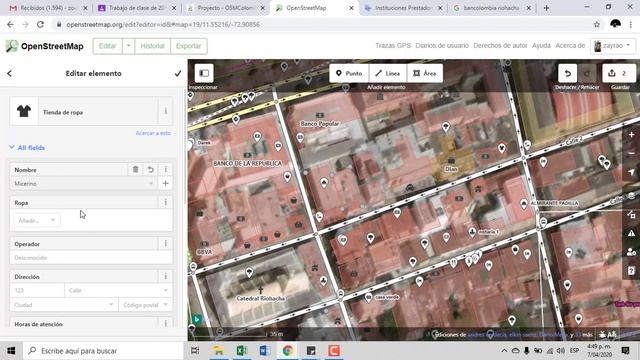This screenshot has height=360, width=640.
Task: Redo the map edit
Action: [x=587, y=73]
